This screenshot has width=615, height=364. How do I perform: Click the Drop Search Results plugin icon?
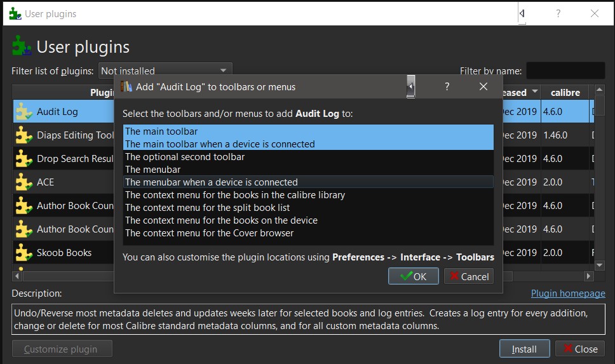(x=24, y=159)
